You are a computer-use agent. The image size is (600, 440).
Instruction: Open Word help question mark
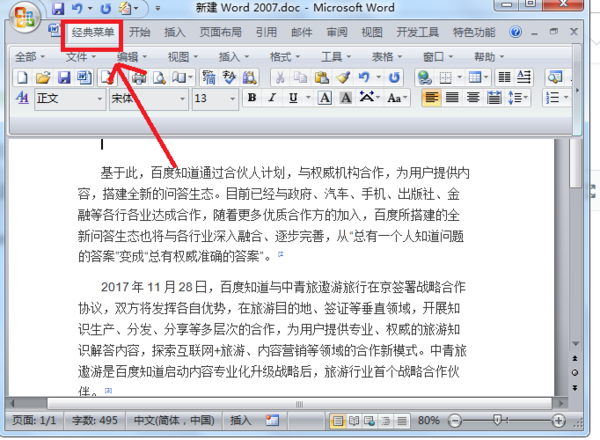(x=515, y=32)
